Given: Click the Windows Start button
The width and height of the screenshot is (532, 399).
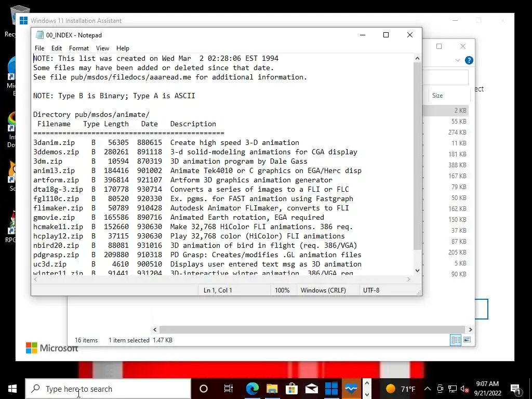Looking at the screenshot, I should 12,389.
